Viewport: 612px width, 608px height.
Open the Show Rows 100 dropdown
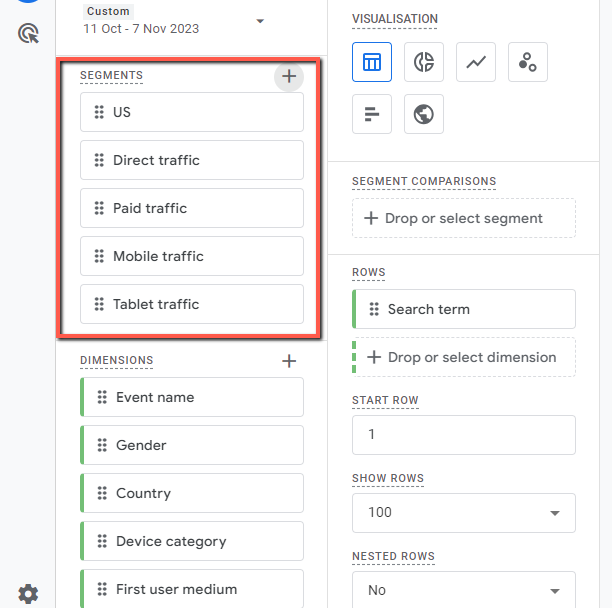[x=464, y=513]
